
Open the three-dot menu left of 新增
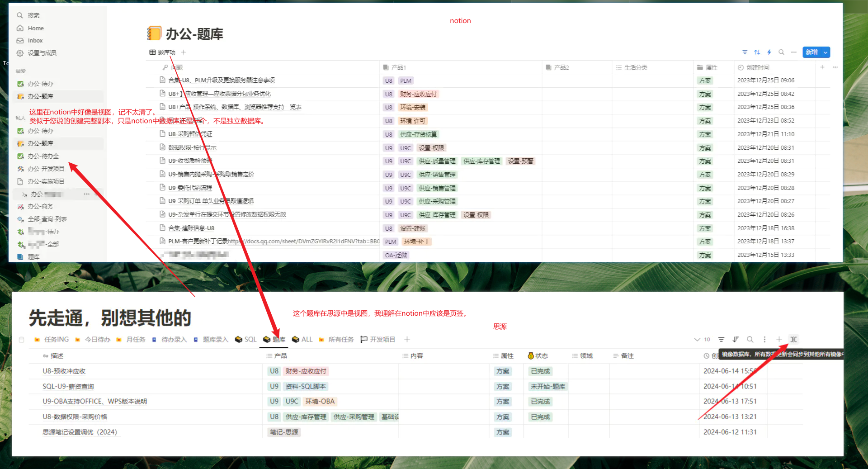(793, 52)
